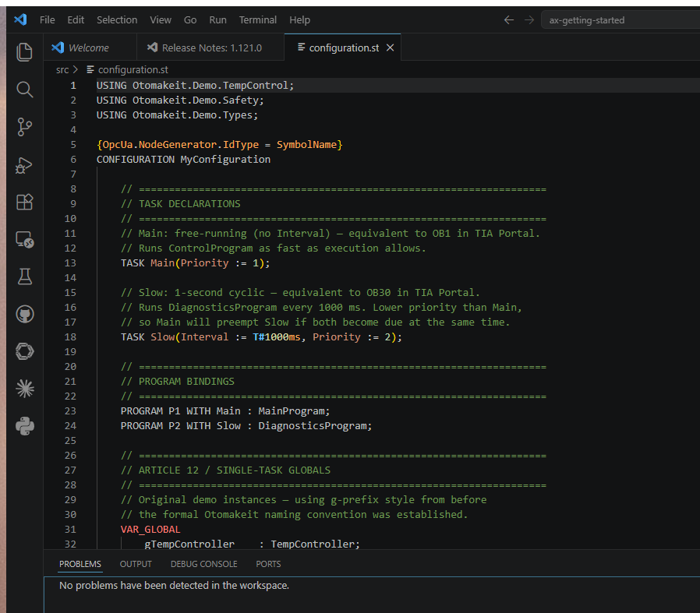Click the configuration.st breadcrumb item
Viewport: 700px width, 613px height.
coord(128,70)
